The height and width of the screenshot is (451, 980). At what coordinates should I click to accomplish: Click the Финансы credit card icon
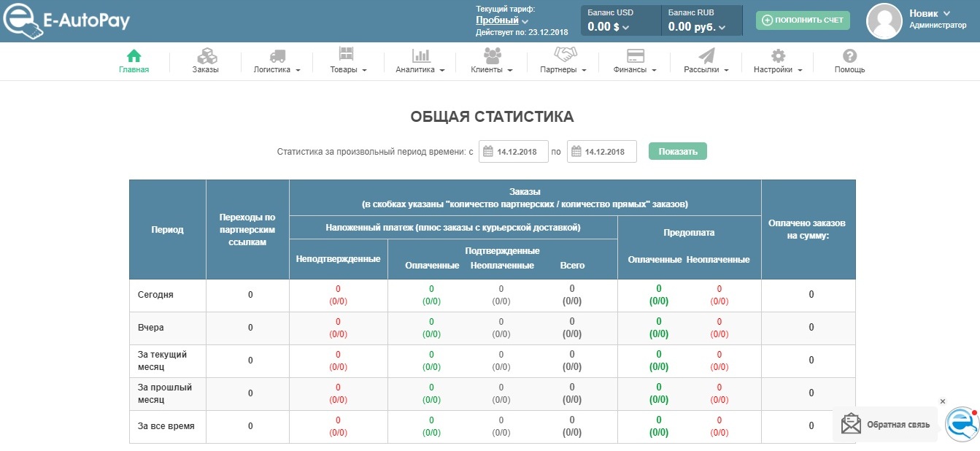[x=635, y=56]
